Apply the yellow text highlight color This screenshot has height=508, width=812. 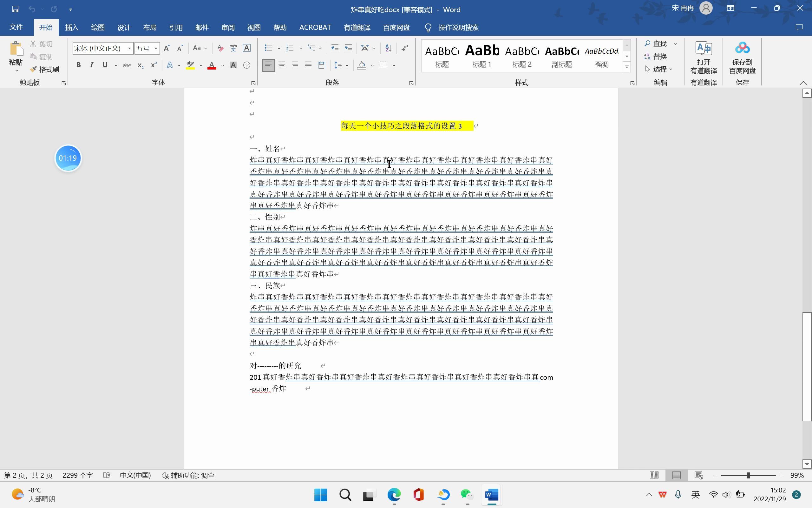point(190,65)
